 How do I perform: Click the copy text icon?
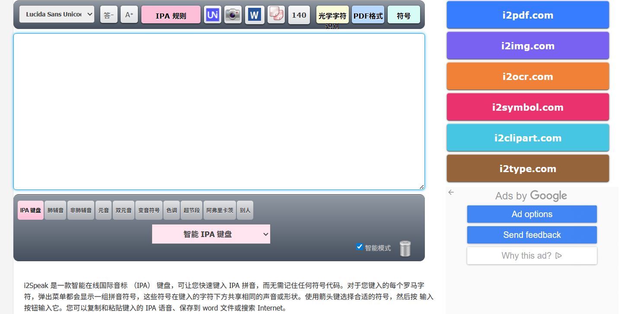point(276,15)
